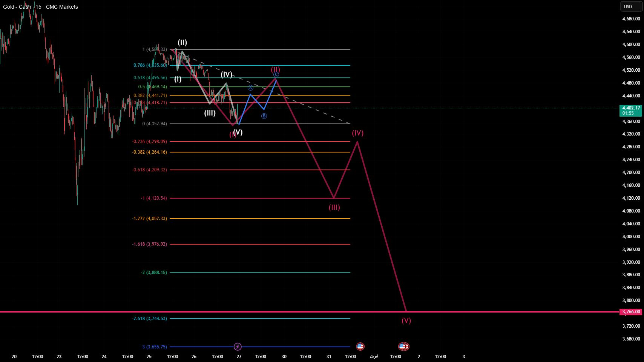The width and height of the screenshot is (644, 362).
Task: Select the pink (V) wave label at bottom
Action: coord(406,320)
